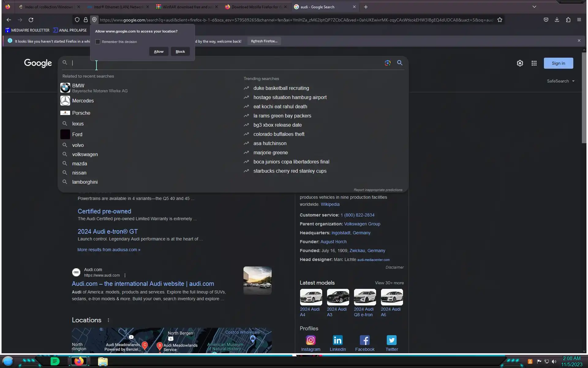This screenshot has height=368, width=588.
Task: Block the location access request
Action: pyautogui.click(x=180, y=52)
